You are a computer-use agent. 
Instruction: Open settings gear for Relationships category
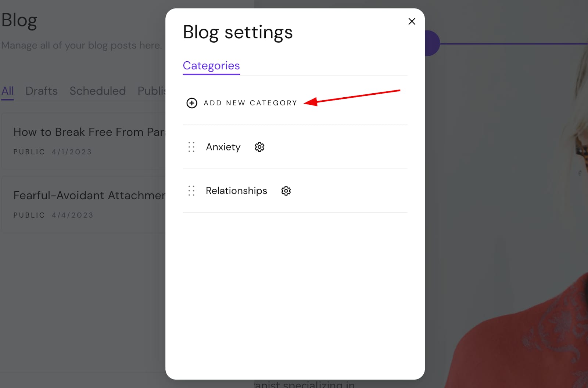(286, 191)
